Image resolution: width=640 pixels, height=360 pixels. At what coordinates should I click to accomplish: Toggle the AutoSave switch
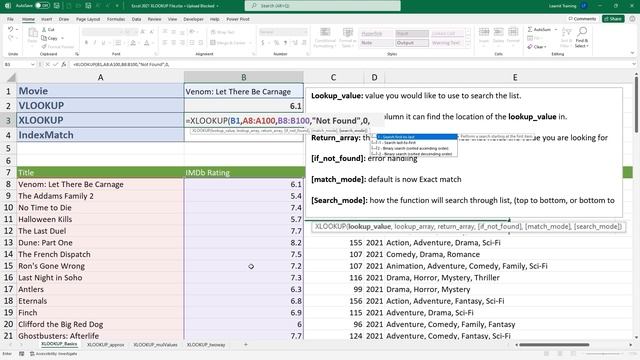click(42, 6)
